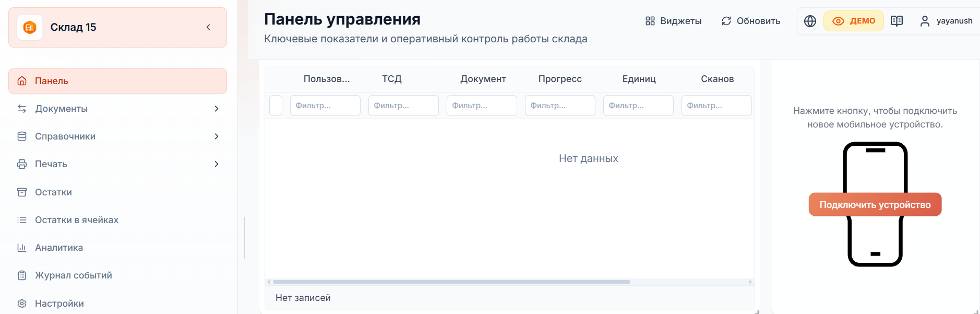Click the resize handle of the table widget
Screen dimensions: 980x314
click(757, 311)
